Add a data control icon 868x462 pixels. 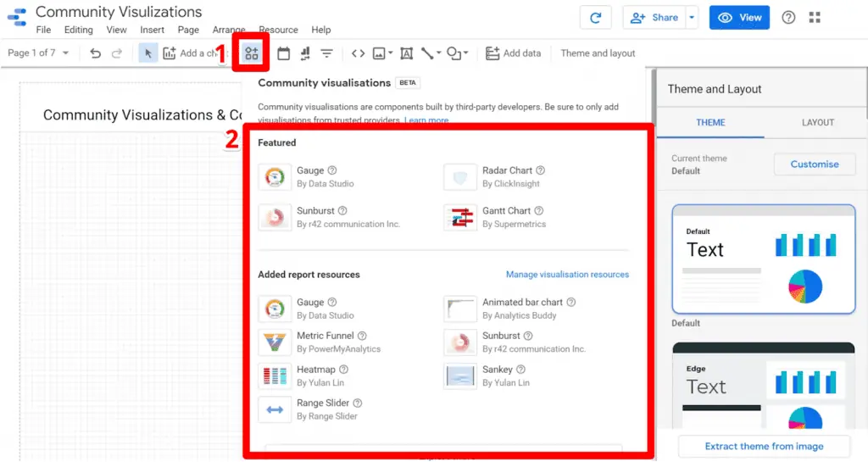pos(305,53)
